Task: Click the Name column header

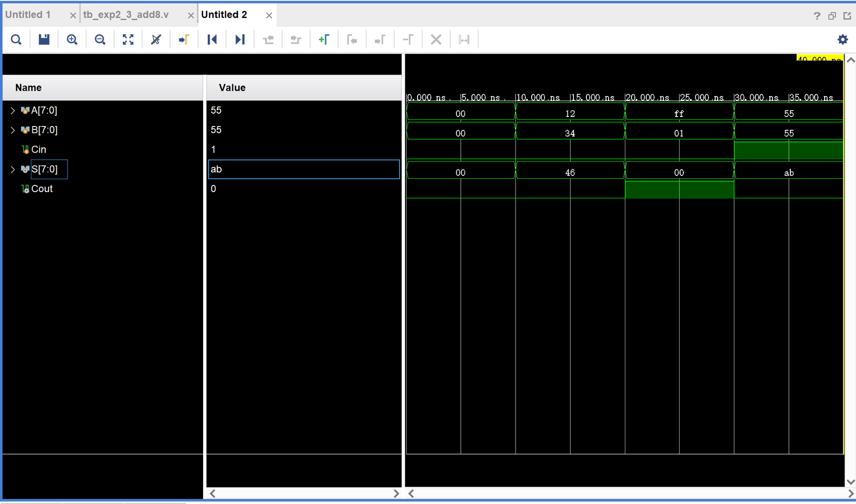Action: click(x=103, y=87)
